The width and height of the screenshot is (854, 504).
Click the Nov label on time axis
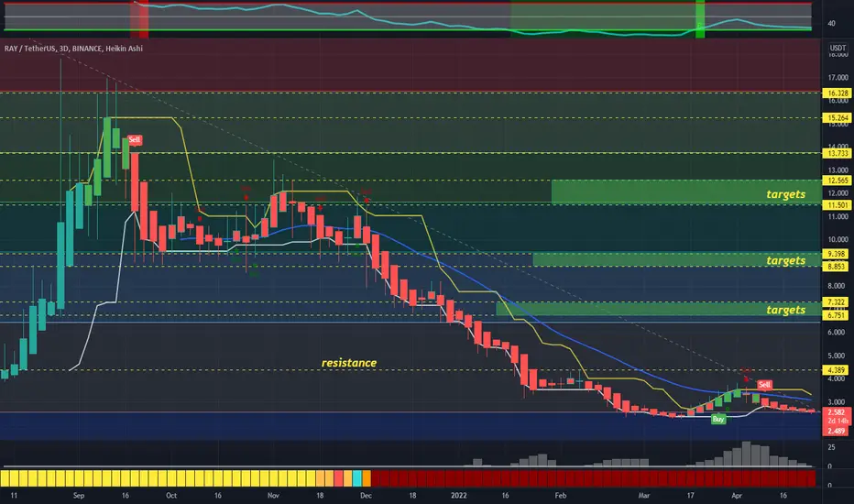click(x=273, y=495)
